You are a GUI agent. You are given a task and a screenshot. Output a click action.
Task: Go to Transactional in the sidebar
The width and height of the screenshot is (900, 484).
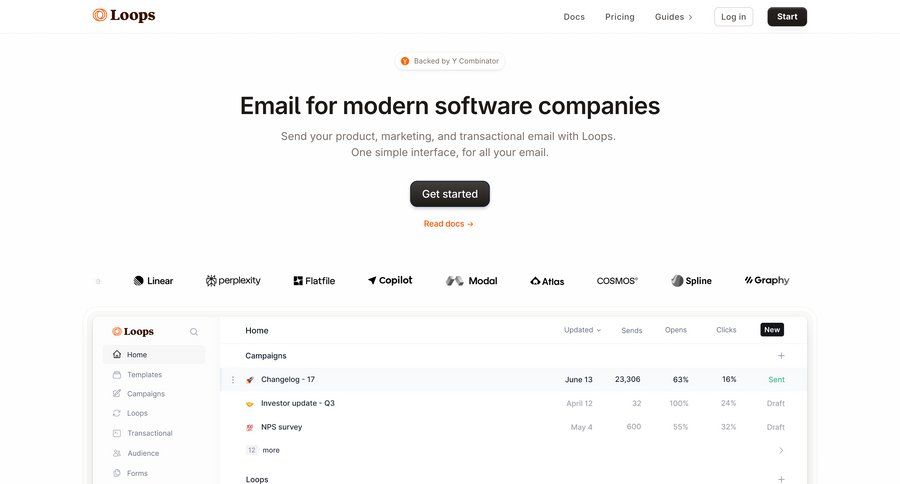click(149, 433)
